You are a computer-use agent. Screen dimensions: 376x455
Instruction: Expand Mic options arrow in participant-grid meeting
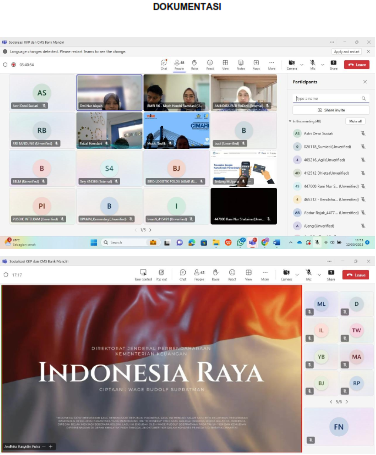click(x=322, y=65)
